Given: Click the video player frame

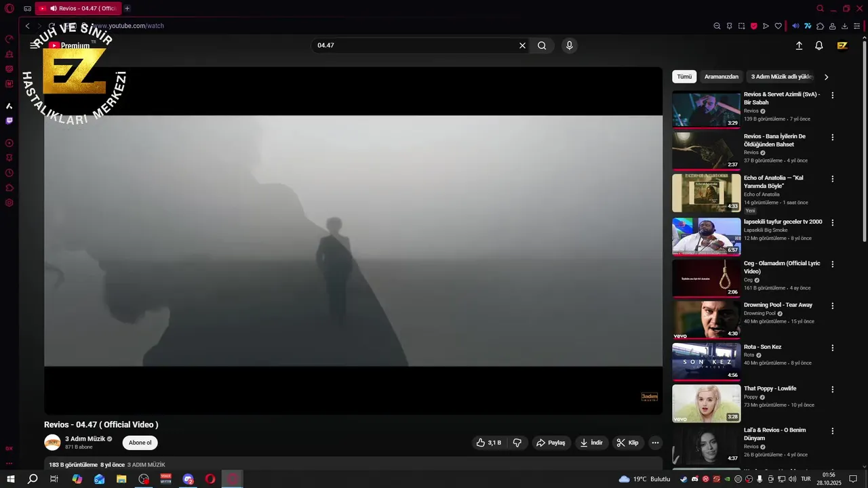Looking at the screenshot, I should 353,241.
